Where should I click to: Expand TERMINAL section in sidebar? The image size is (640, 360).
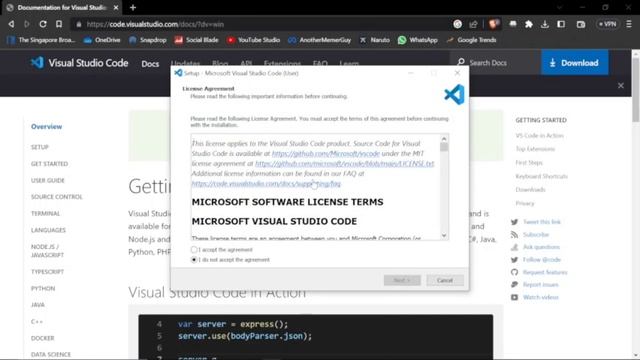tap(45, 213)
